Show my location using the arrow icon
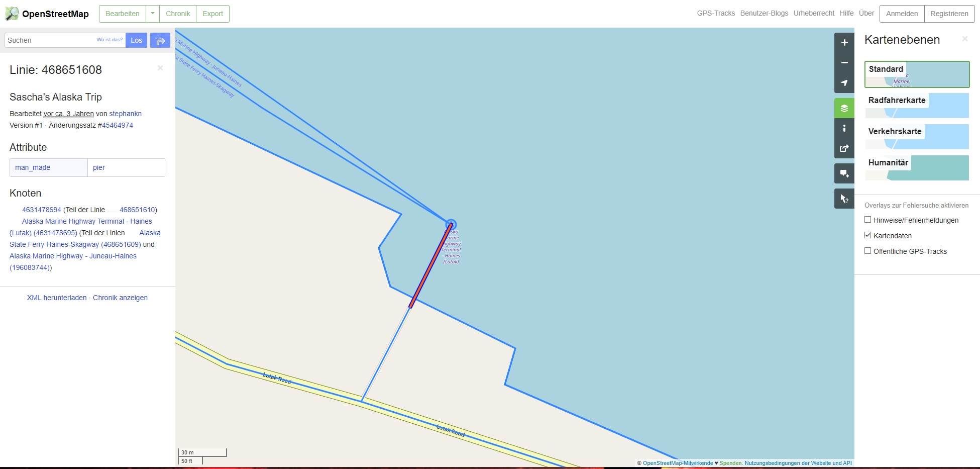The width and height of the screenshot is (980, 469). pyautogui.click(x=844, y=83)
